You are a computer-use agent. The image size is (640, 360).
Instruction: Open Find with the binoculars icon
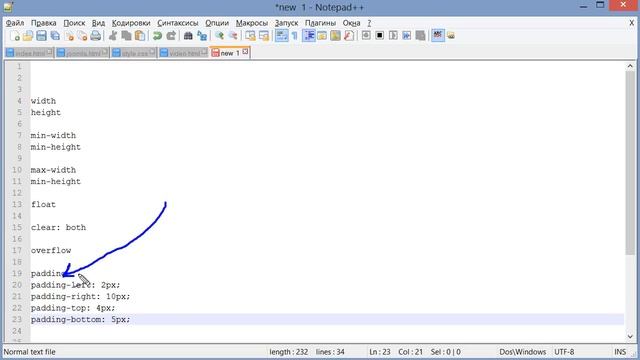pyautogui.click(x=188, y=36)
